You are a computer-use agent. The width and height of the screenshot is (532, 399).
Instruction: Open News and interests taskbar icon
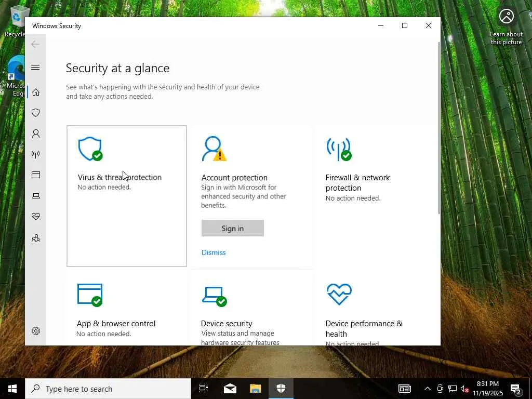404,389
